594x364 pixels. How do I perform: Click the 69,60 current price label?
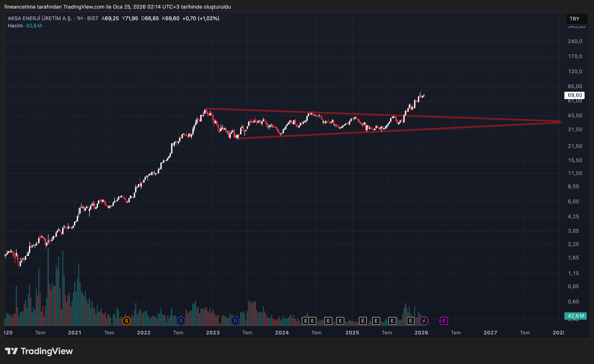pyautogui.click(x=574, y=95)
